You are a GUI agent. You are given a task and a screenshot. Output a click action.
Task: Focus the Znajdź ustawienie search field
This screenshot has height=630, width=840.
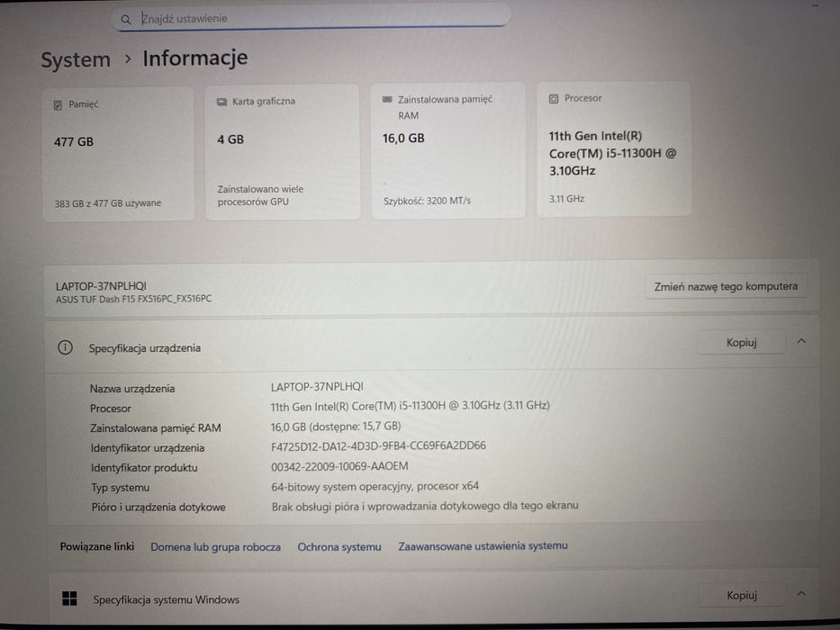click(x=312, y=18)
